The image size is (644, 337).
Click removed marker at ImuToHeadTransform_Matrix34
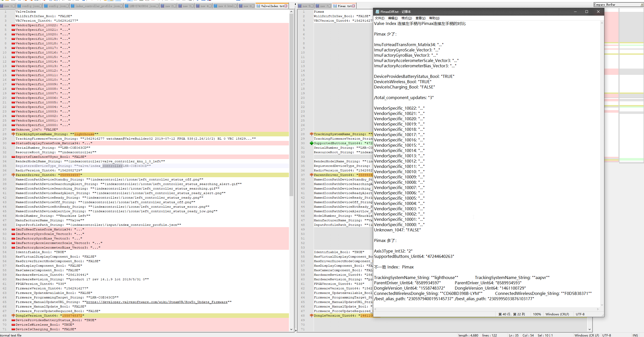(x=13, y=229)
